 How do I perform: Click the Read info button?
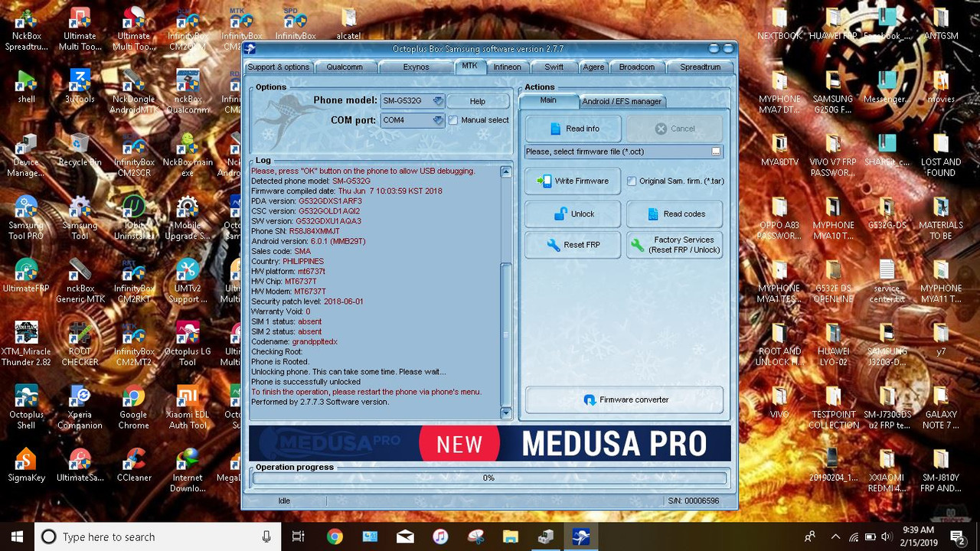coord(573,129)
